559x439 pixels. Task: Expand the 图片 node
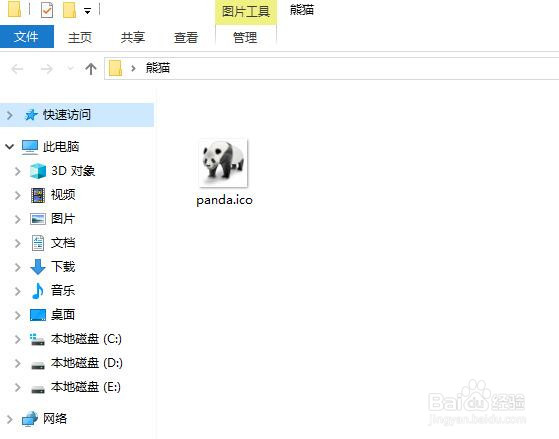tap(17, 219)
